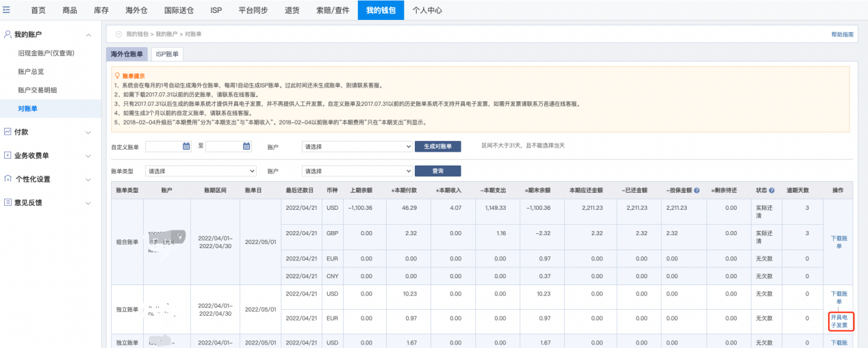Screen dimensions: 868x348
Task: Collapse the sidebar with the hamburger icon
Action: pos(7,10)
